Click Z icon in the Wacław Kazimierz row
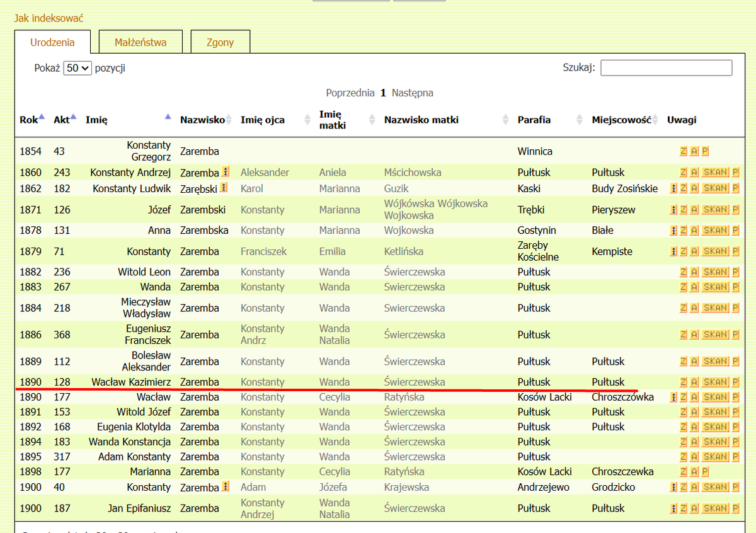The width and height of the screenshot is (756, 533). pyautogui.click(x=684, y=382)
